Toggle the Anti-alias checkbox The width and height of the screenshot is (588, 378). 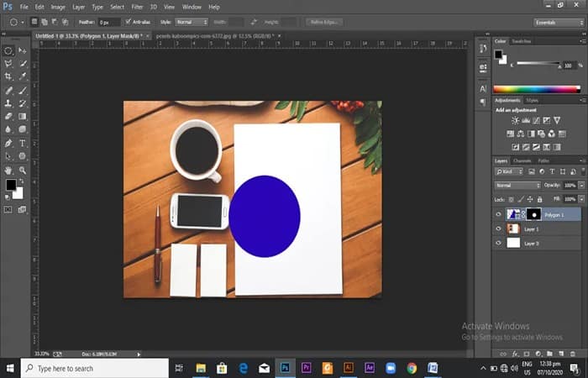tap(129, 22)
